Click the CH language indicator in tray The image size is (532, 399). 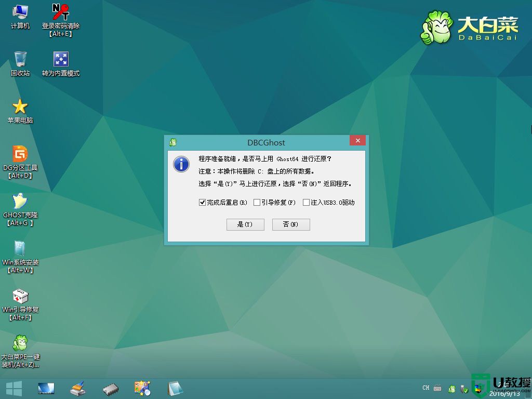(426, 388)
